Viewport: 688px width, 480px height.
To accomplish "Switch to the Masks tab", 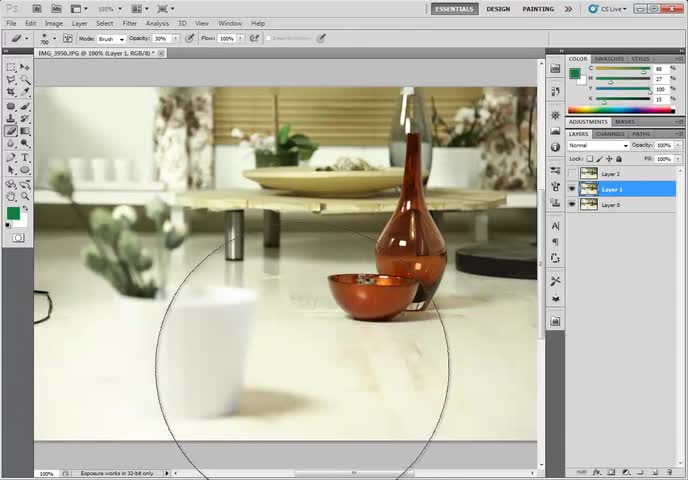I will click(624, 122).
